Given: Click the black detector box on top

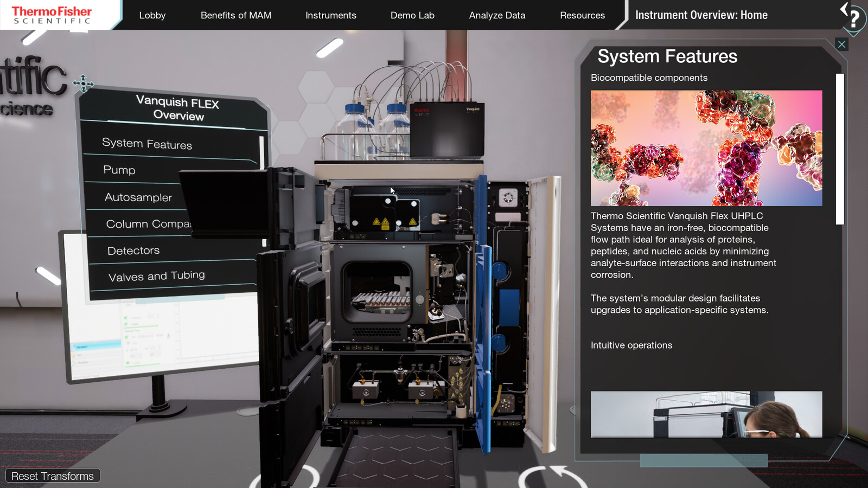Looking at the screenshot, I should click(x=446, y=130).
